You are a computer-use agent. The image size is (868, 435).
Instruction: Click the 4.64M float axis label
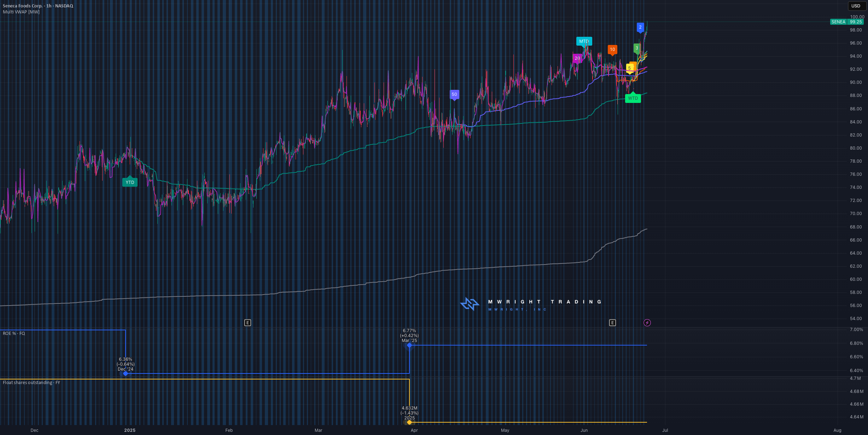pyautogui.click(x=856, y=417)
